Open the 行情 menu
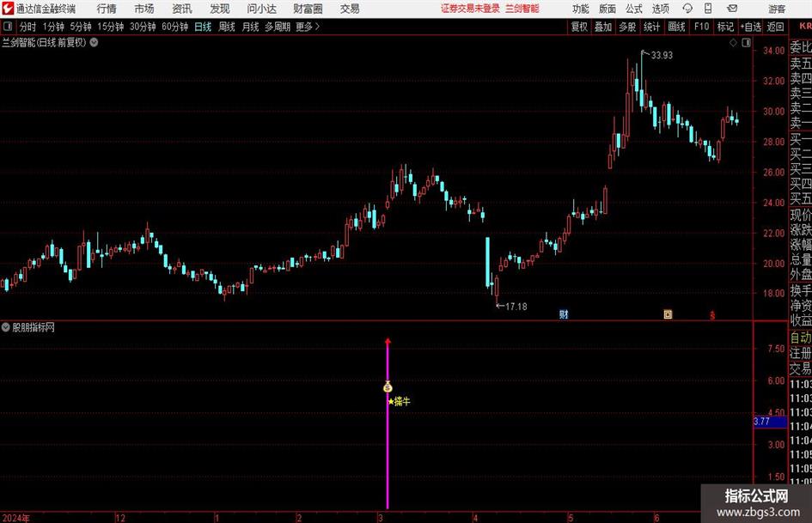Viewport: 812px width, 523px height. pyautogui.click(x=107, y=9)
